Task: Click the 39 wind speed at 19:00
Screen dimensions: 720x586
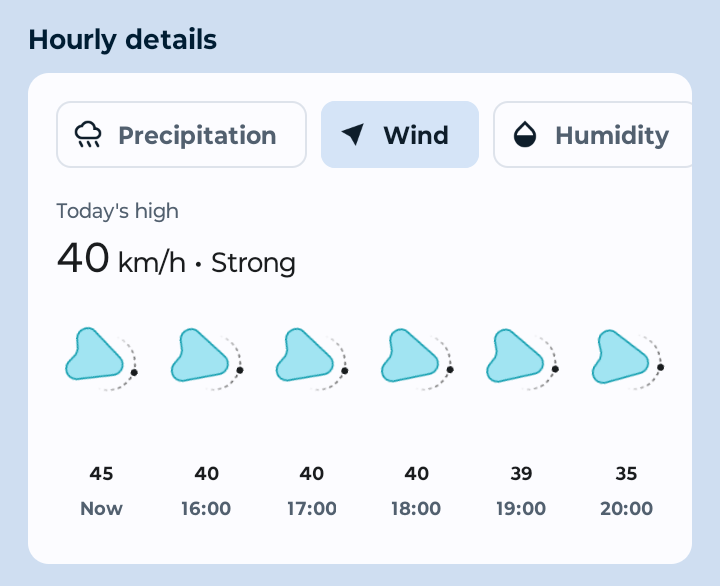Action: point(521,474)
